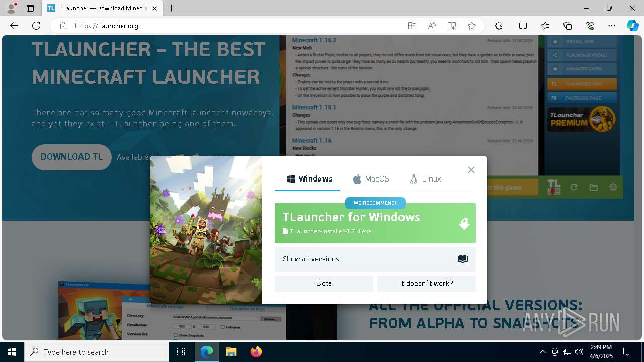The height and width of the screenshot is (362, 644).
Task: Close the TLauncher browser tab
Action: [154, 8]
